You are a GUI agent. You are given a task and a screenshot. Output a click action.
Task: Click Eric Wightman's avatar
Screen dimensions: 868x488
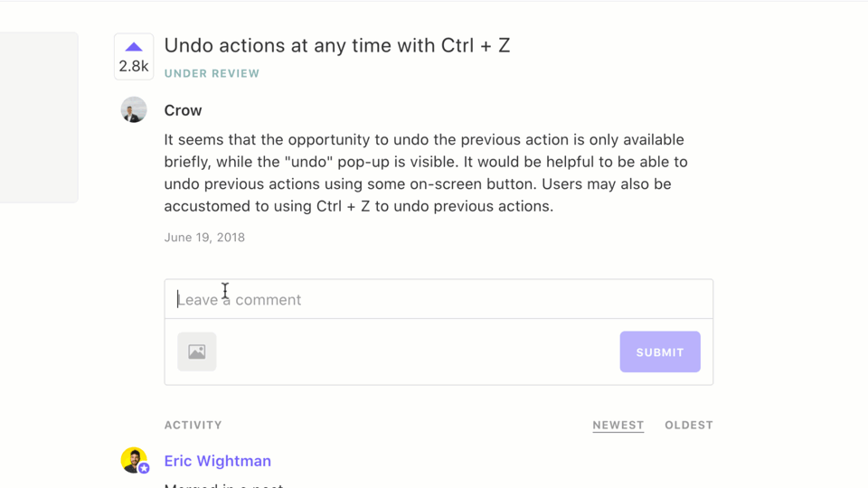tap(133, 459)
